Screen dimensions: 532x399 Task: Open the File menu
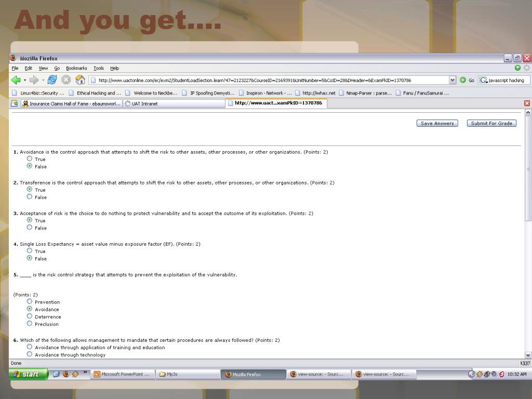tap(15, 68)
